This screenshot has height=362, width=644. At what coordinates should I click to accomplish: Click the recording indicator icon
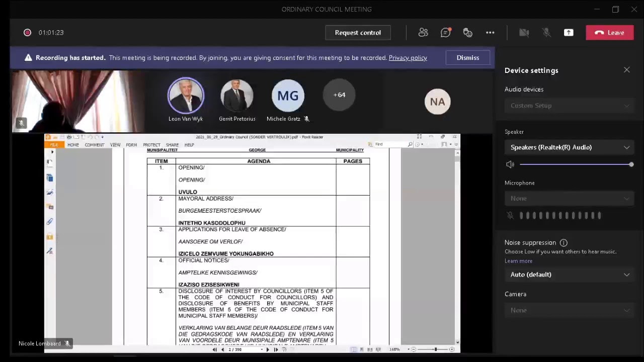tap(27, 33)
